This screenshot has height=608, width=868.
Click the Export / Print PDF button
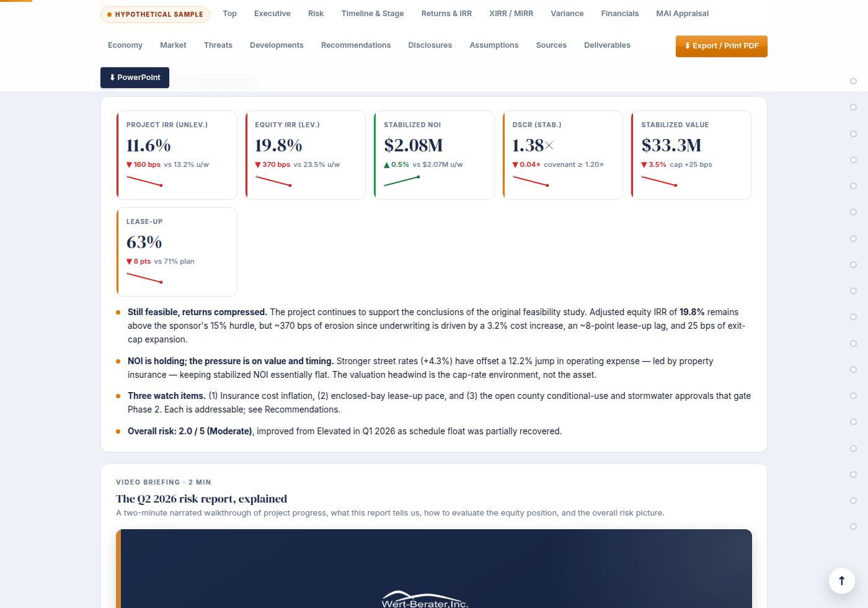click(722, 46)
